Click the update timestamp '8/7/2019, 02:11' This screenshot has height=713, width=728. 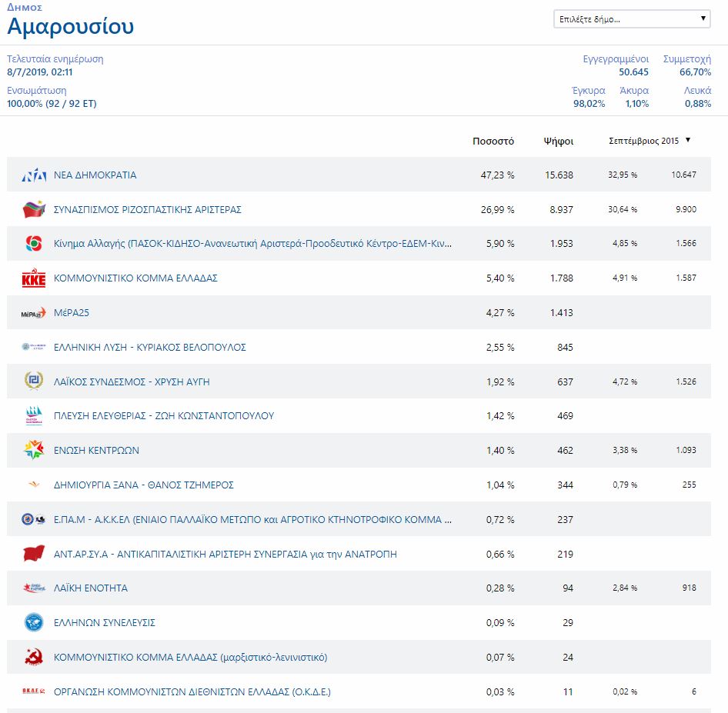40,72
